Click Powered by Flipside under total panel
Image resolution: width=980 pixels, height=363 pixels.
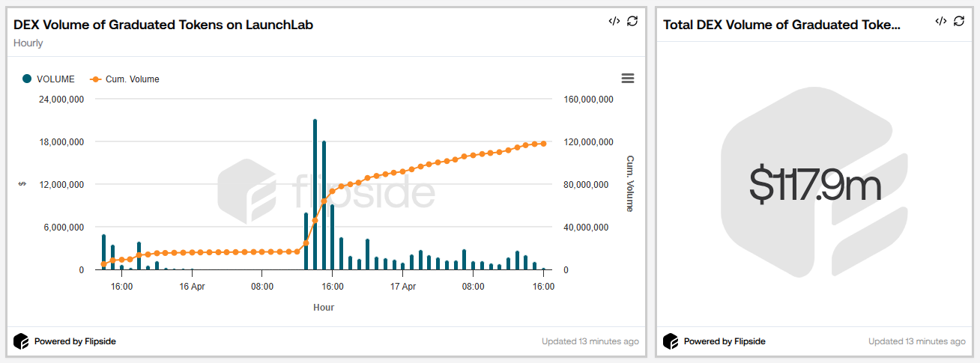click(x=725, y=341)
